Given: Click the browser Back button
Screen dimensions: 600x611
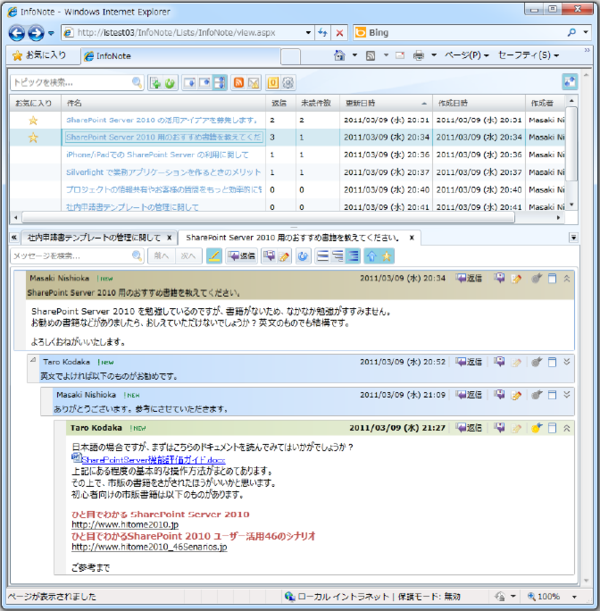Looking at the screenshot, I should [17, 33].
